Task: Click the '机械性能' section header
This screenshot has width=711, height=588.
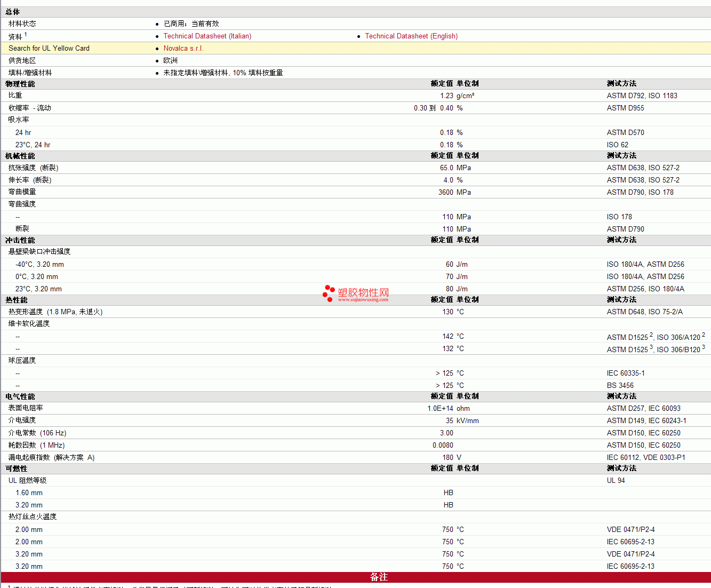Action: point(20,156)
